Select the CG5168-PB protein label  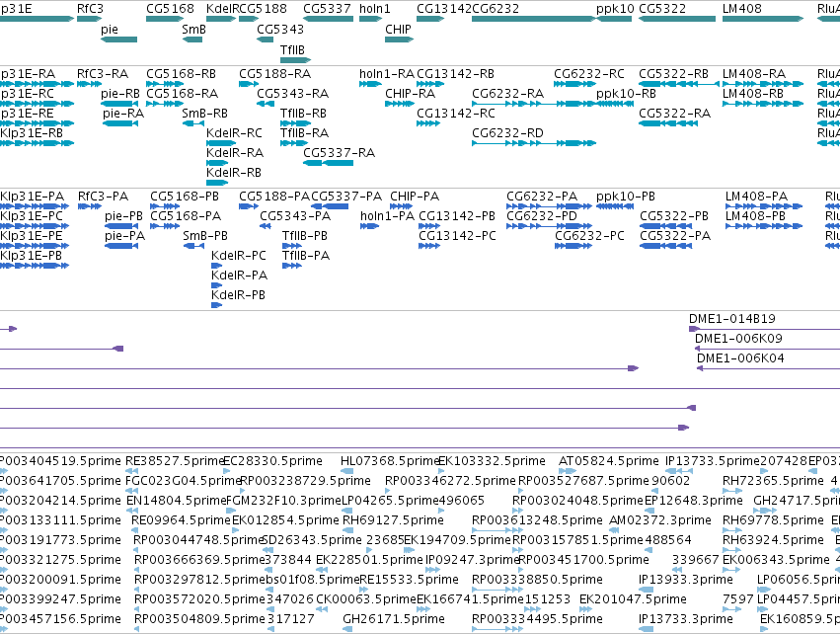[185, 197]
